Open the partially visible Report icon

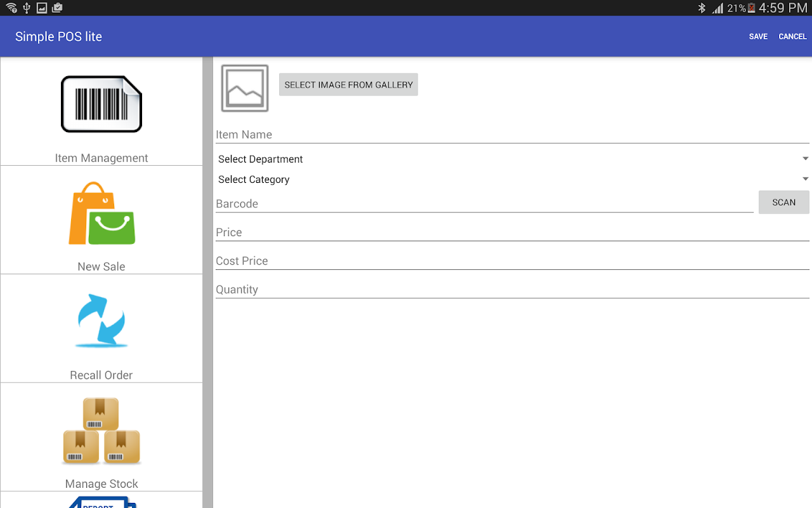click(101, 502)
